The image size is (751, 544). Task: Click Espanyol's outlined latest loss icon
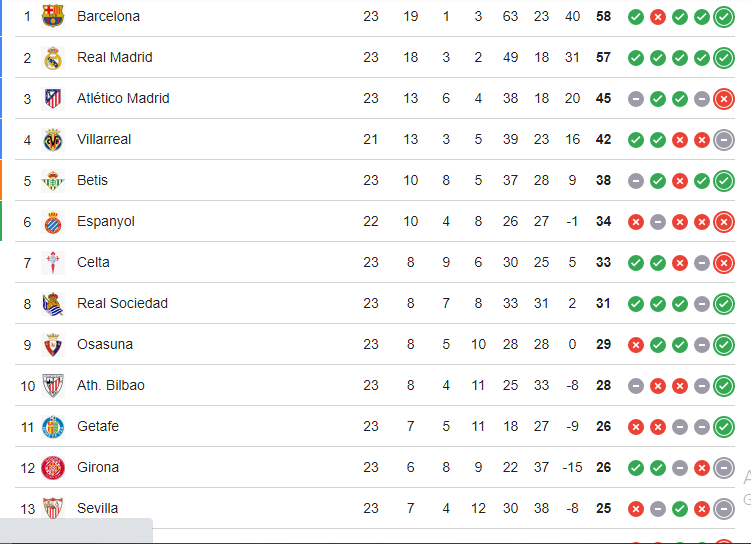coord(724,221)
